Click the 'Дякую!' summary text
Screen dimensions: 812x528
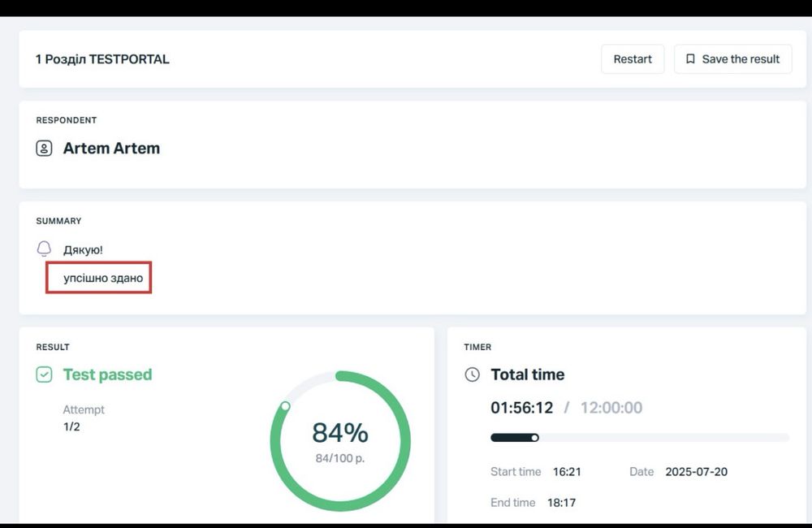click(83, 249)
